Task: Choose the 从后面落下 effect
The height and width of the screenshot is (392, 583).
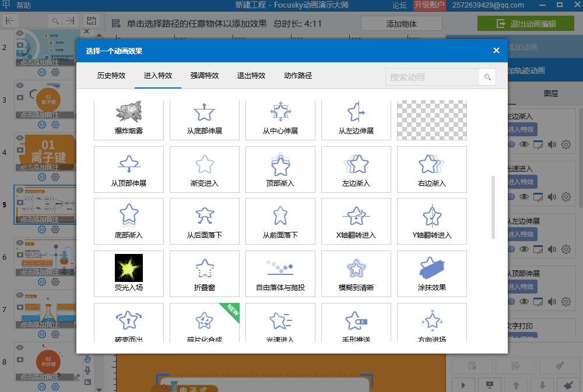Action: [x=205, y=221]
